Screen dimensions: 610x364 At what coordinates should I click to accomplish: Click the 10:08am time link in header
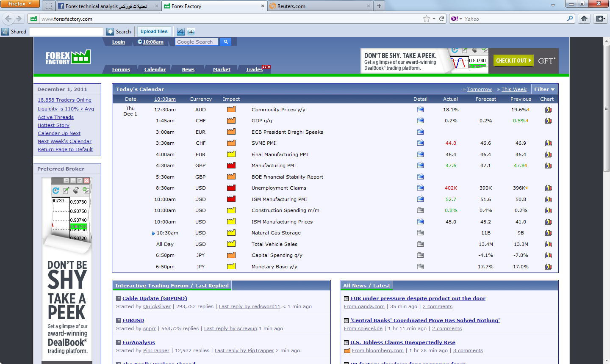153,42
